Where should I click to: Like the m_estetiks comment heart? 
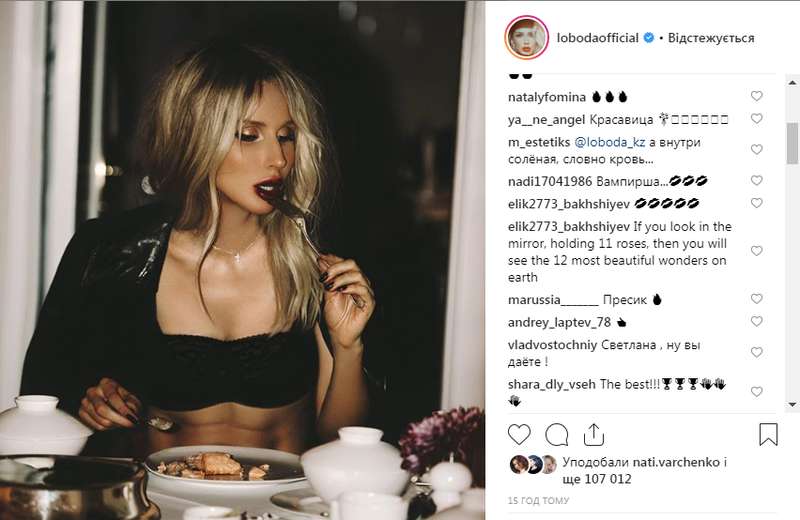pos(757,150)
